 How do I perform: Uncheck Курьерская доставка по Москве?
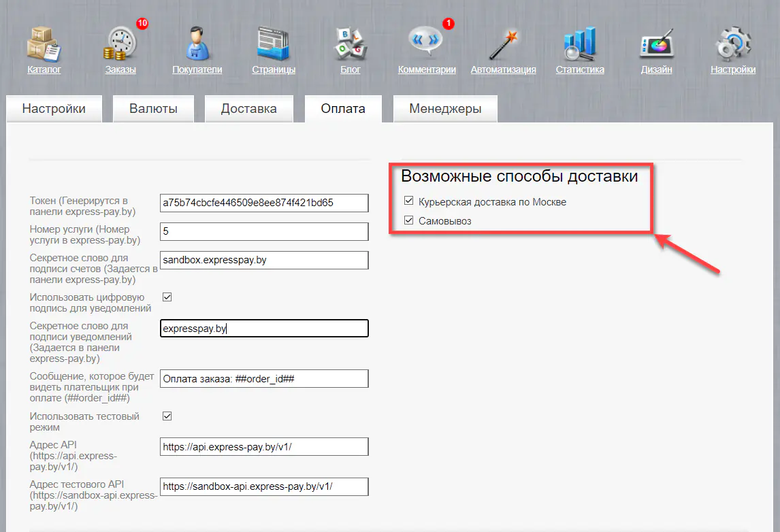pos(408,200)
